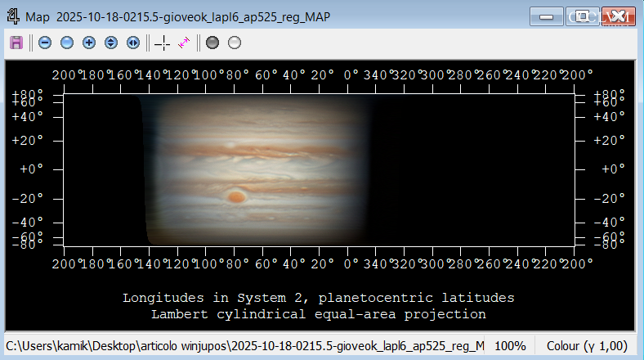Click the horizontal fit arrows icon
This screenshot has height=360, width=644.
tap(133, 43)
